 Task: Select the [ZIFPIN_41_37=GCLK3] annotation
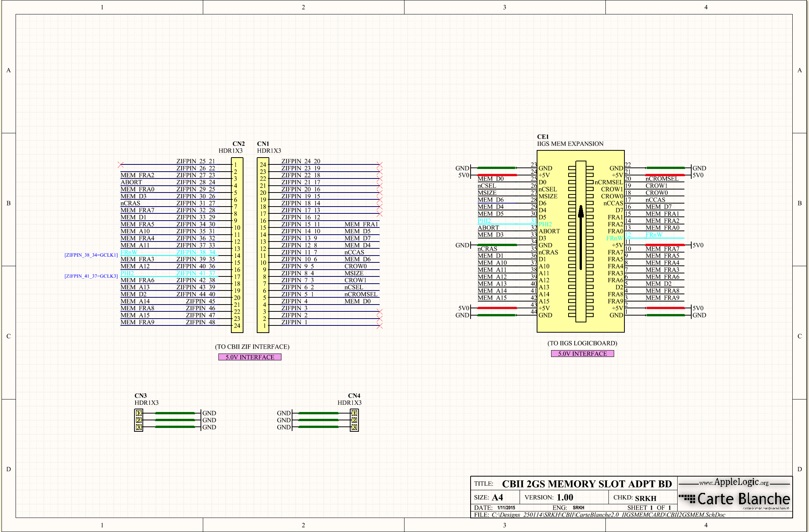point(91,276)
